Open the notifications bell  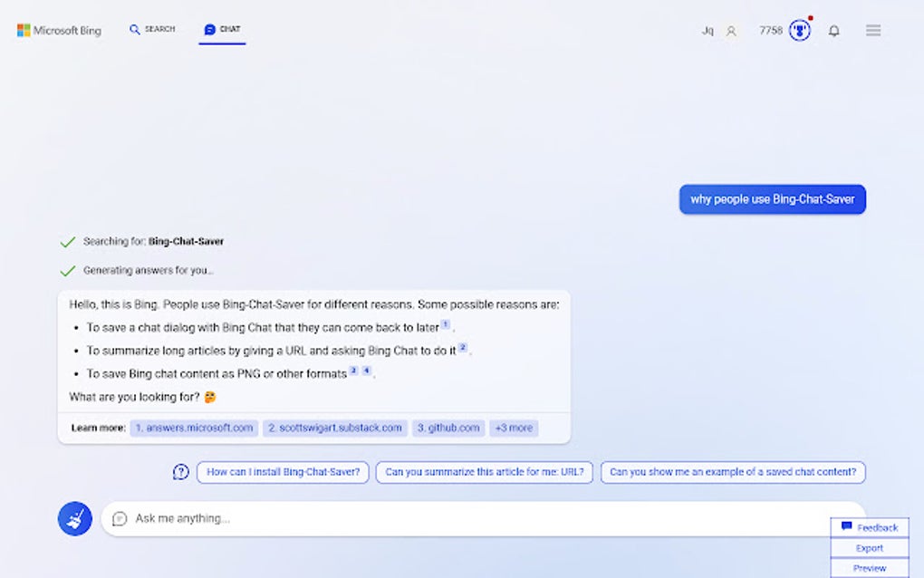[834, 30]
